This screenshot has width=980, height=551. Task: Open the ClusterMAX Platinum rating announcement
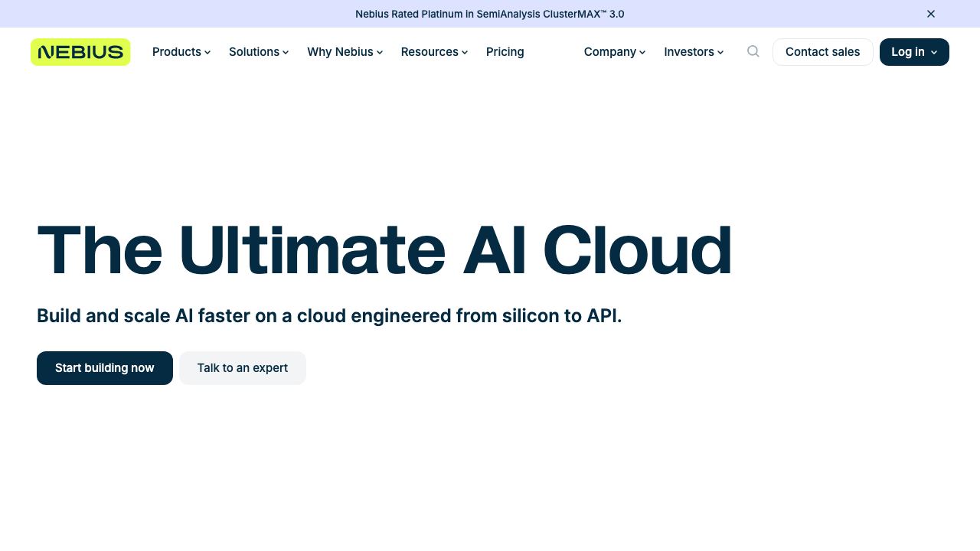click(x=490, y=14)
